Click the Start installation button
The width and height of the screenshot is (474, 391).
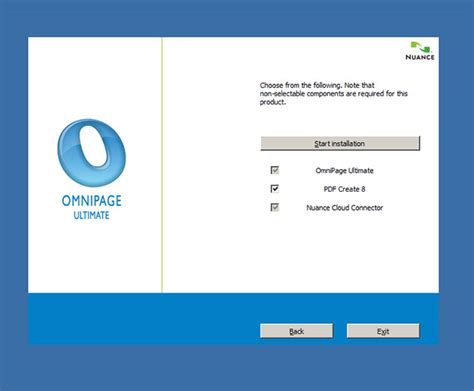click(x=340, y=143)
